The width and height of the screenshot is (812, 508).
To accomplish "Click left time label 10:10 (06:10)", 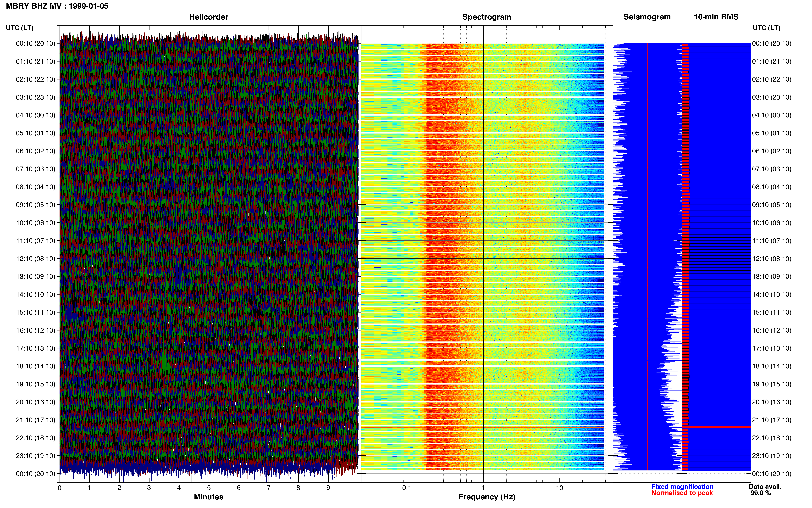I will tap(36, 223).
